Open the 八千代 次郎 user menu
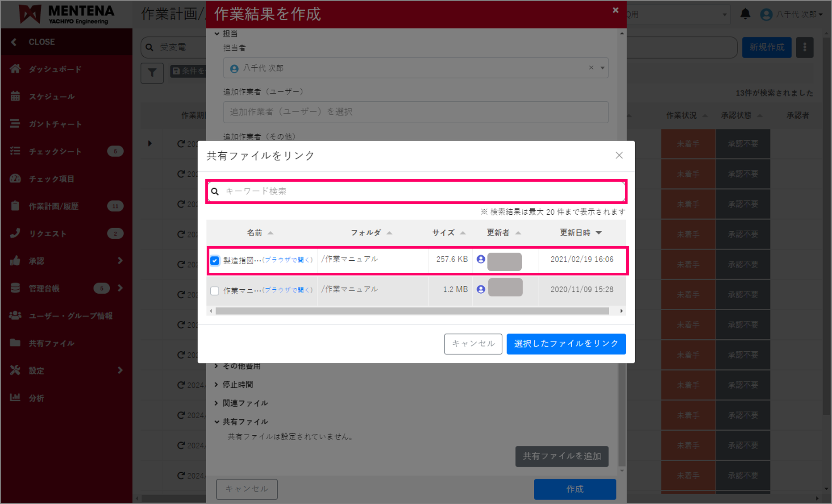The image size is (832, 504). tap(792, 14)
